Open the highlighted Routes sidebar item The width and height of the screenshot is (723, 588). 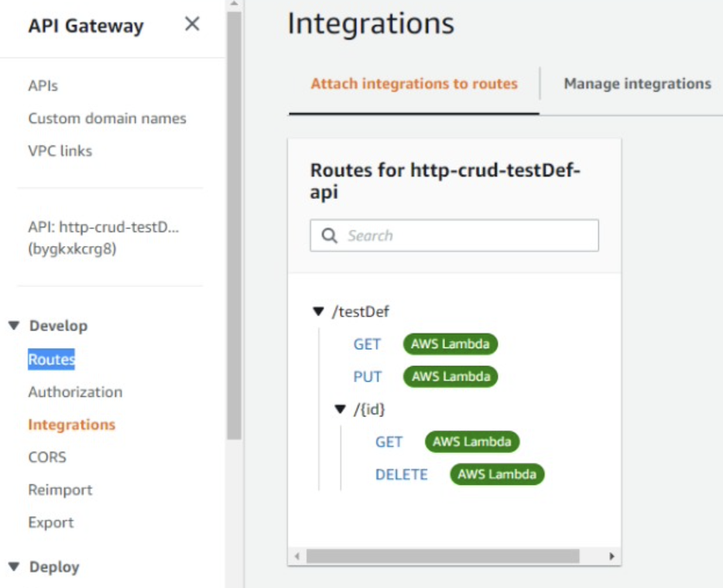click(x=51, y=359)
